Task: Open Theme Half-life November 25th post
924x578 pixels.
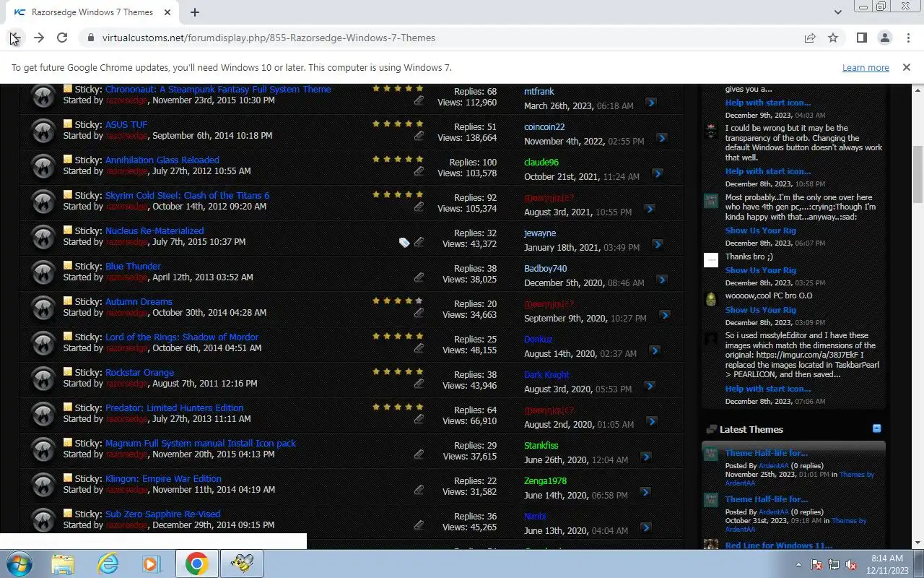Action: [x=766, y=453]
